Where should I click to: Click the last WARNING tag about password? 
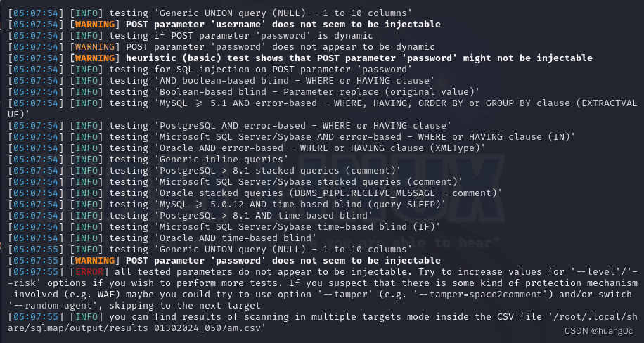[x=95, y=261]
